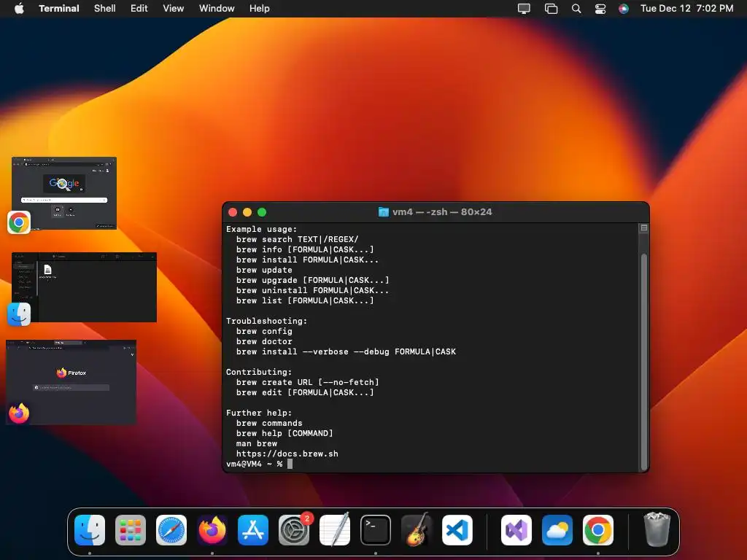Open Visual Studio Code from Dock
Viewport: 747px width, 560px height.
457,530
